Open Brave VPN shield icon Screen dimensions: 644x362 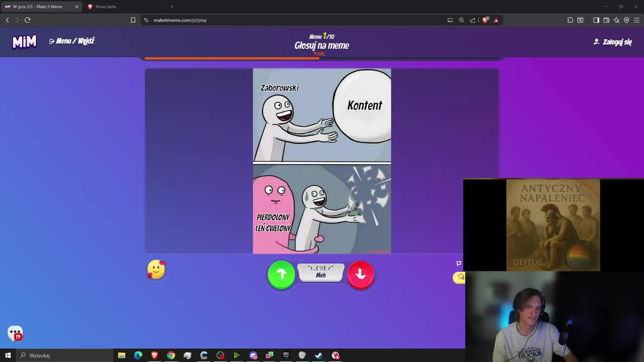pyautogui.click(x=626, y=20)
